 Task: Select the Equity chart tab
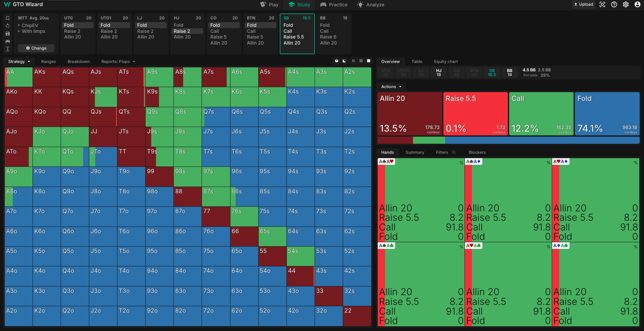446,62
